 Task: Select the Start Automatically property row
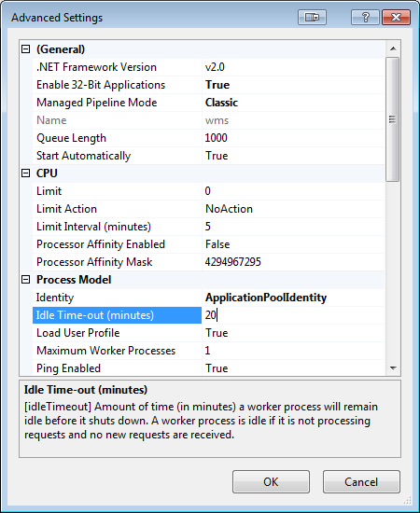pos(208,156)
